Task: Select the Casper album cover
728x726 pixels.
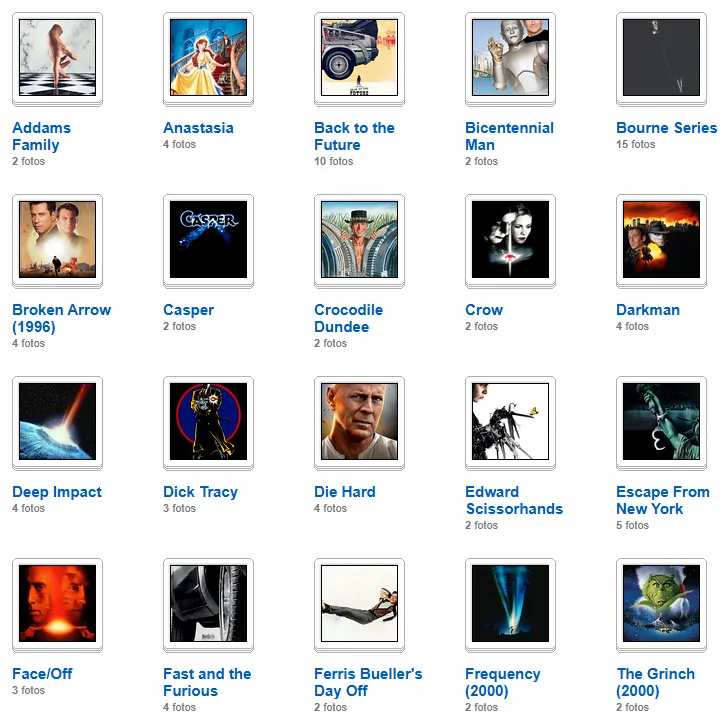Action: [x=208, y=240]
